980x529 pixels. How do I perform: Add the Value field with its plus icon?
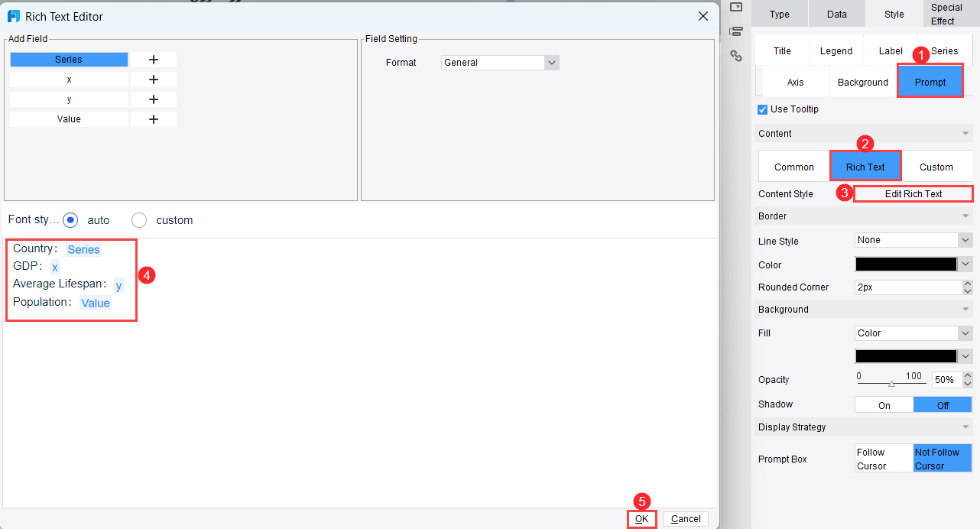[153, 119]
